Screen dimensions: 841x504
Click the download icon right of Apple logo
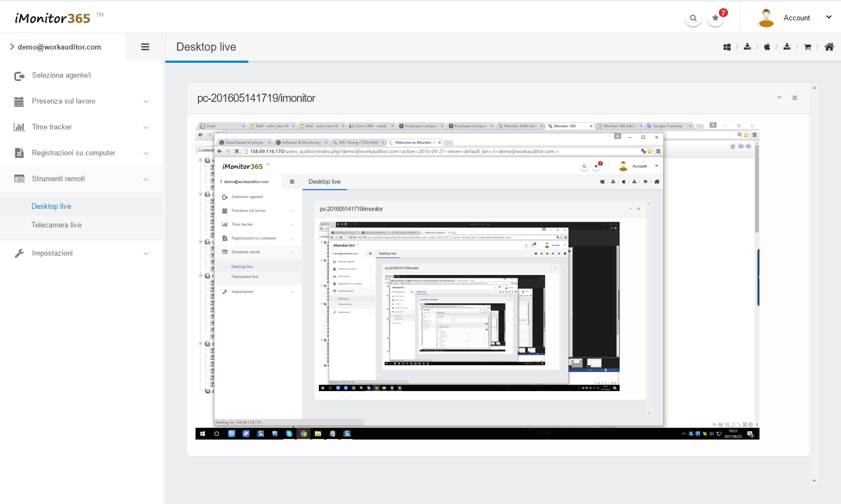(787, 47)
